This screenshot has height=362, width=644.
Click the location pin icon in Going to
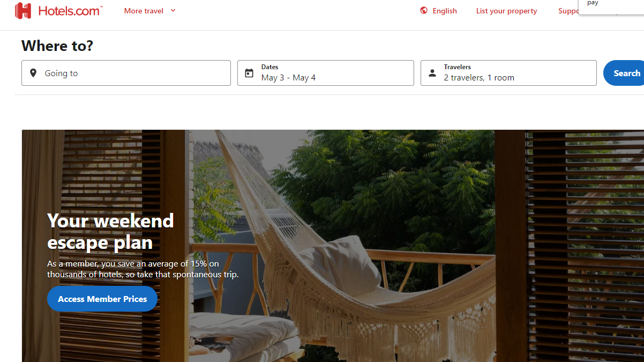click(33, 73)
